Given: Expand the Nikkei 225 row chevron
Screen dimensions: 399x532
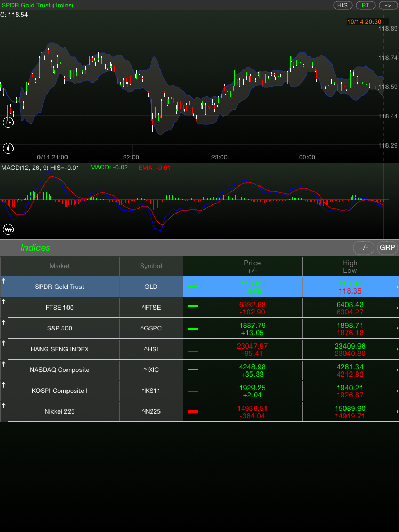Looking at the screenshot, I should 397,411.
